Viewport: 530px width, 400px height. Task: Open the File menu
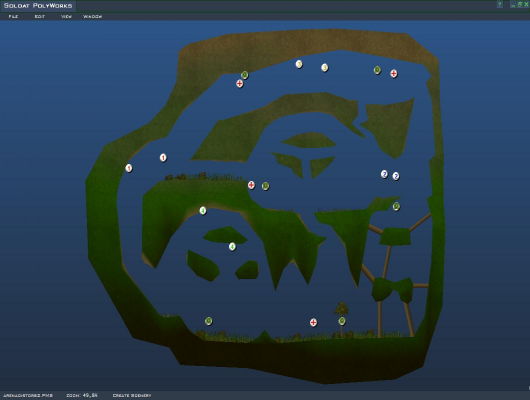(13, 16)
